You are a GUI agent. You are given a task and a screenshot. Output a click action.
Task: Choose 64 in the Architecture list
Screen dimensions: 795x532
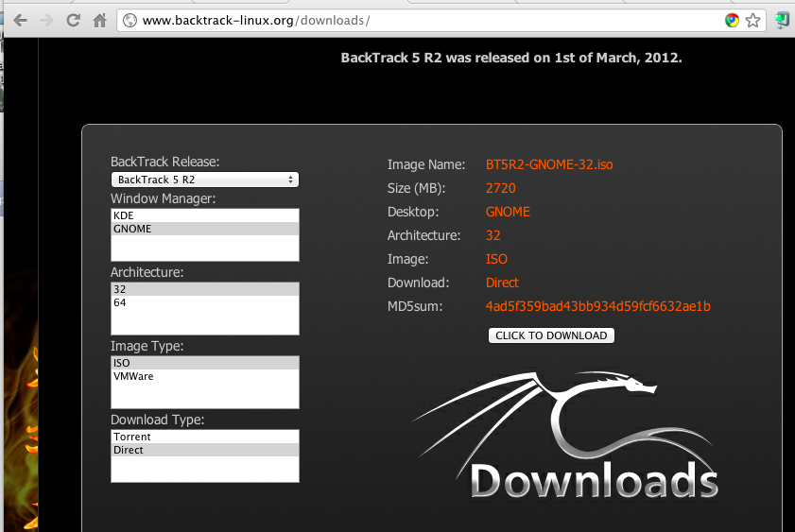[x=205, y=302]
